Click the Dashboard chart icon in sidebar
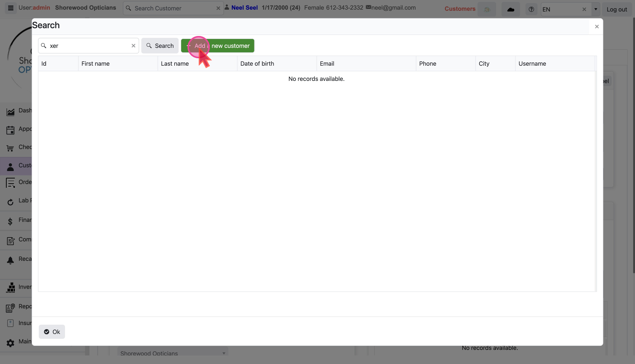The image size is (635, 364). (10, 111)
